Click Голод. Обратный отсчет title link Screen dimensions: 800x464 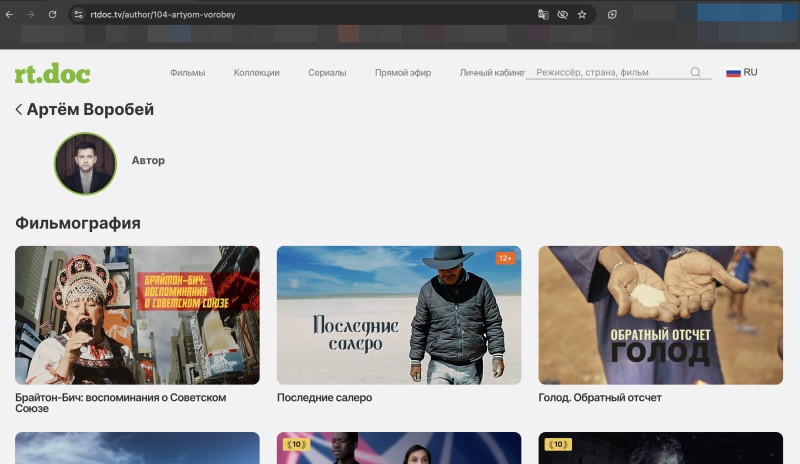coord(600,397)
